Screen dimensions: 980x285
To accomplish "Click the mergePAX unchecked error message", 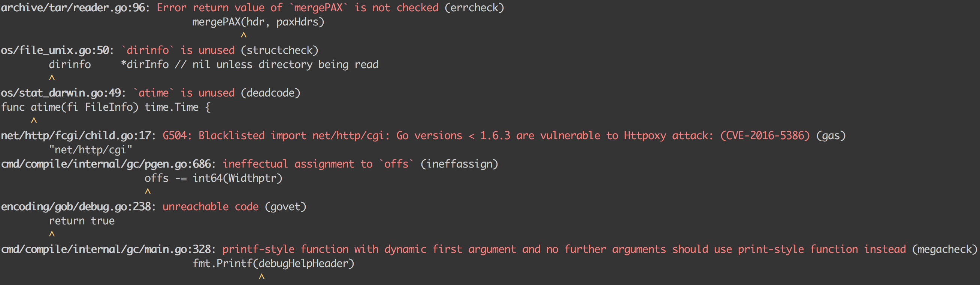I will coord(297,7).
